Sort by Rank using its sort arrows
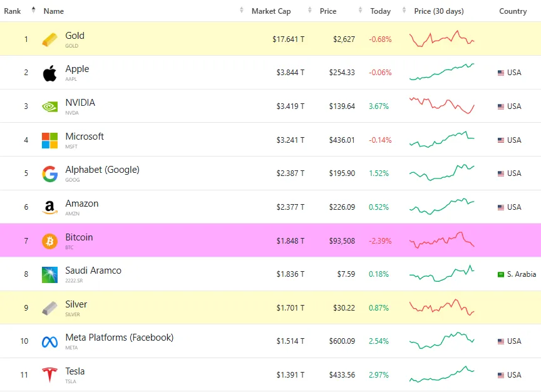541x392 pixels. coord(33,9)
